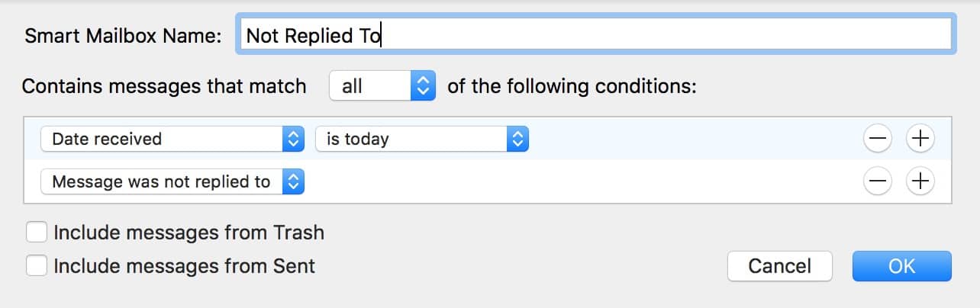This screenshot has height=308, width=980.
Task: Confirm the smart mailbox with OK
Action: tap(902, 266)
